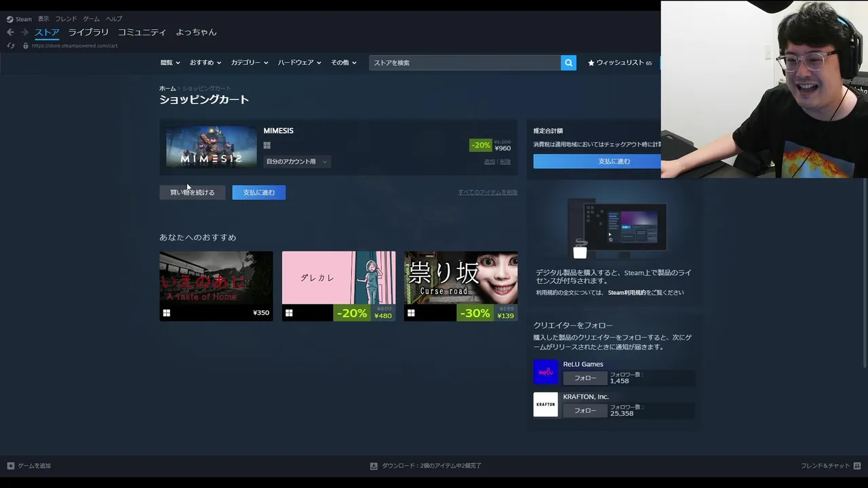Click ¥480 price on ダレカレ card
This screenshot has height=488, width=868.
pyautogui.click(x=383, y=316)
